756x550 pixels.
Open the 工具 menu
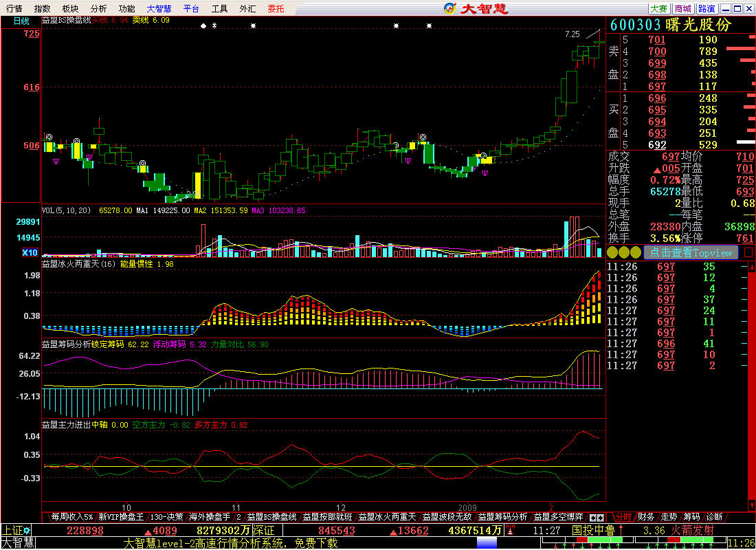click(x=219, y=9)
